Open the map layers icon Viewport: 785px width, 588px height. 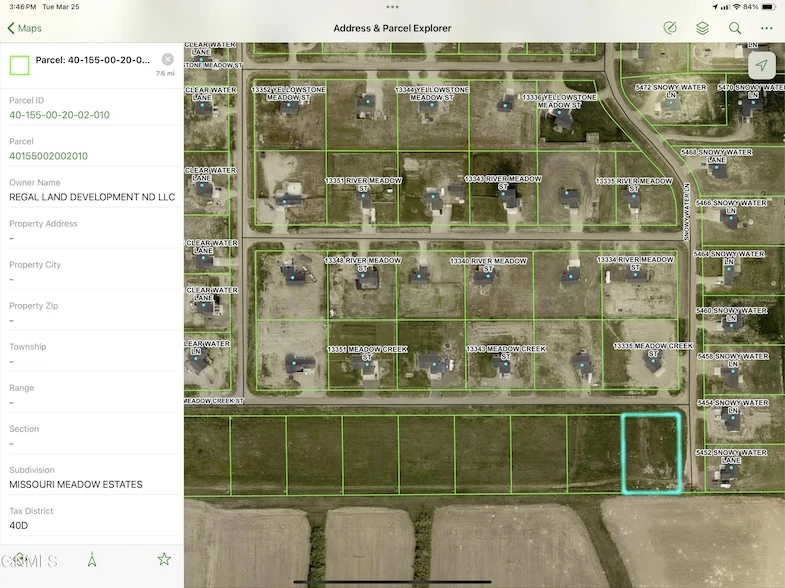tap(702, 28)
